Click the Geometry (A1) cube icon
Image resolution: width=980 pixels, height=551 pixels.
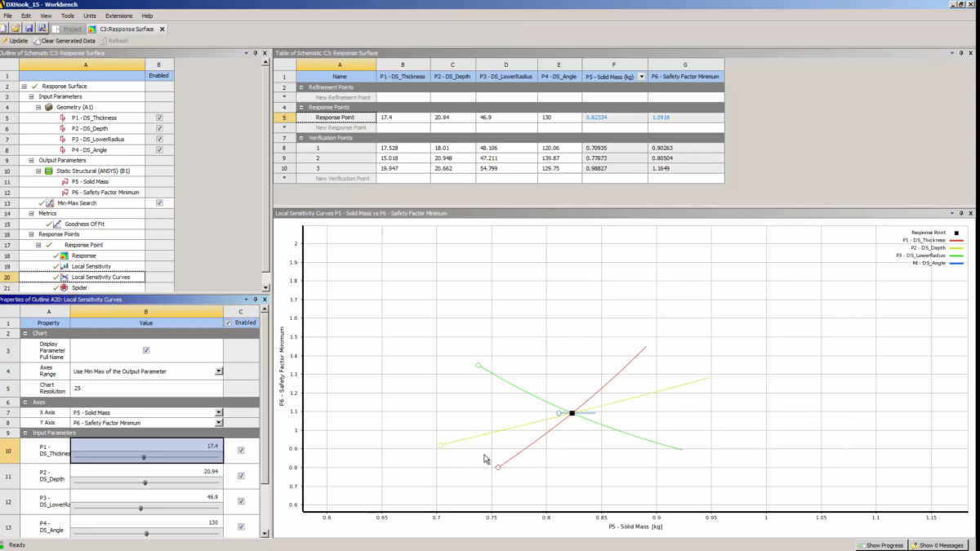49,107
